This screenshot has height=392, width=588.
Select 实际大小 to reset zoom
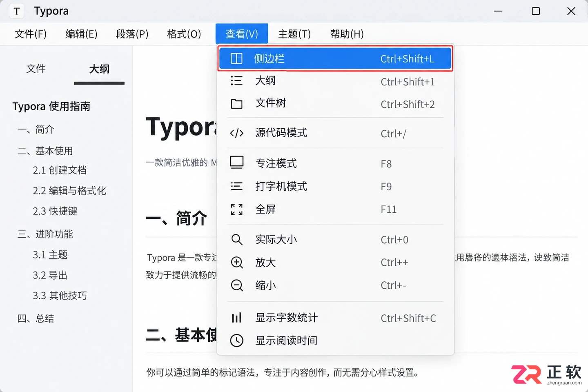(x=335, y=239)
